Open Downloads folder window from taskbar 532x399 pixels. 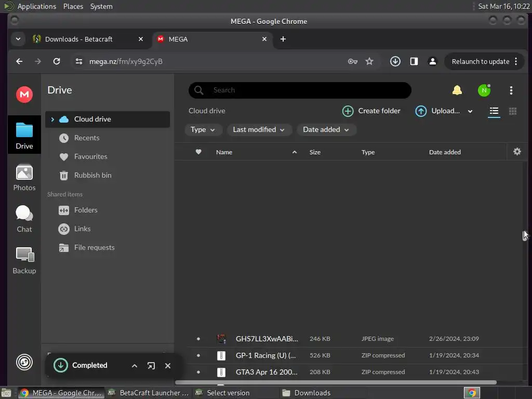(322, 393)
